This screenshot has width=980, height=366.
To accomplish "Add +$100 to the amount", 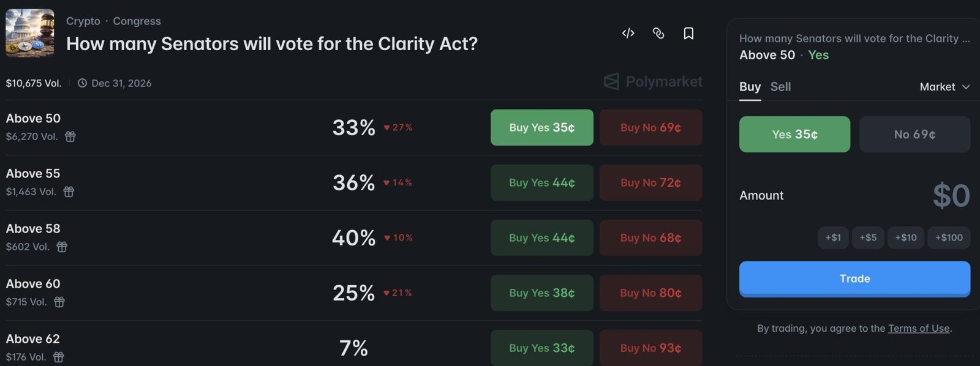I will click(949, 237).
